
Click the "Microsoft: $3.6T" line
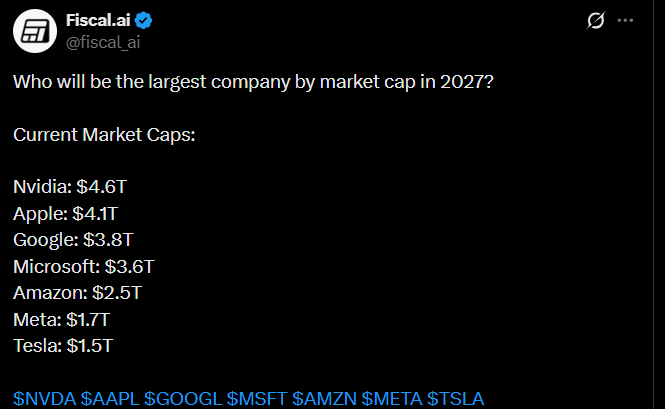[84, 266]
